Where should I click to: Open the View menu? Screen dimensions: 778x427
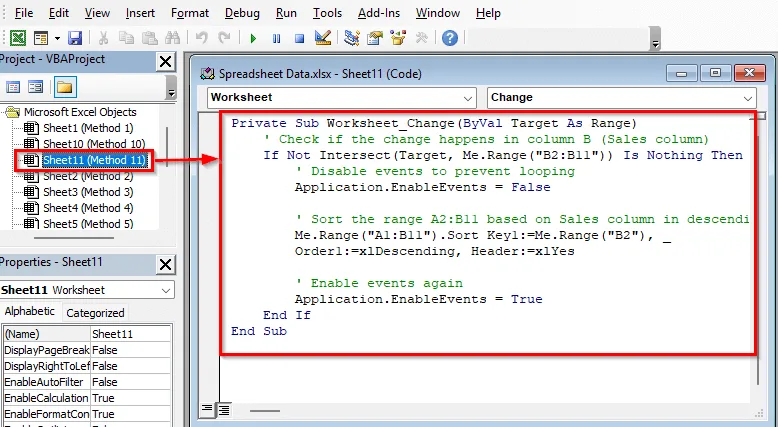[x=97, y=13]
